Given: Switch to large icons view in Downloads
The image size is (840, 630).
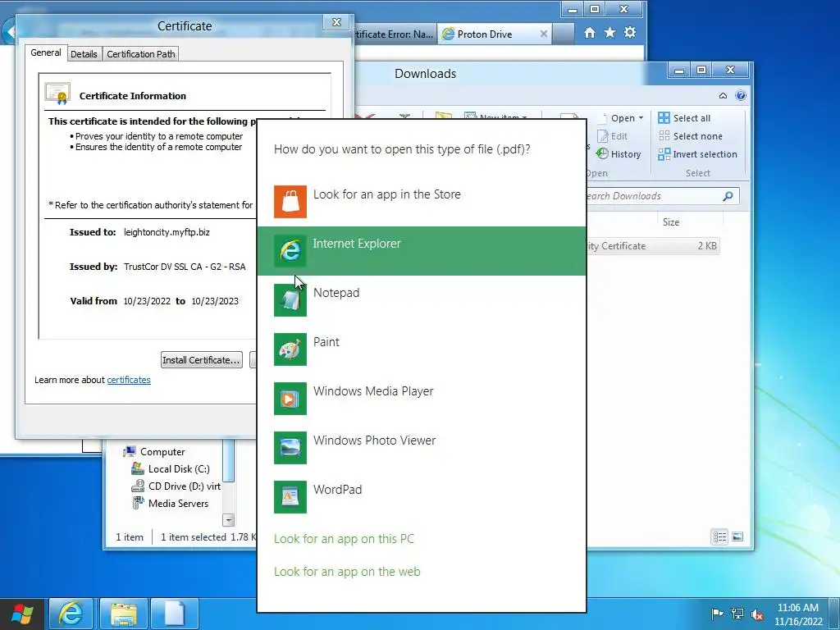Looking at the screenshot, I should click(x=737, y=536).
